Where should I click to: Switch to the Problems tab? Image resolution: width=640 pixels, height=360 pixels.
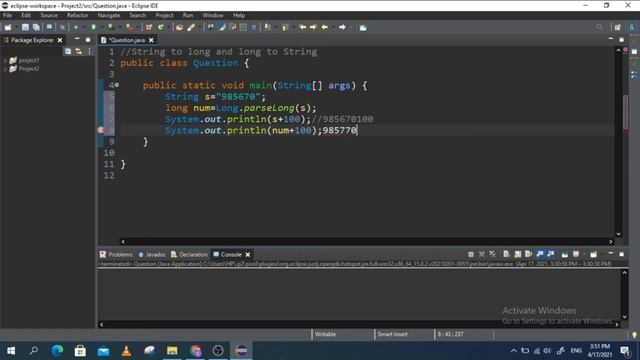116,254
